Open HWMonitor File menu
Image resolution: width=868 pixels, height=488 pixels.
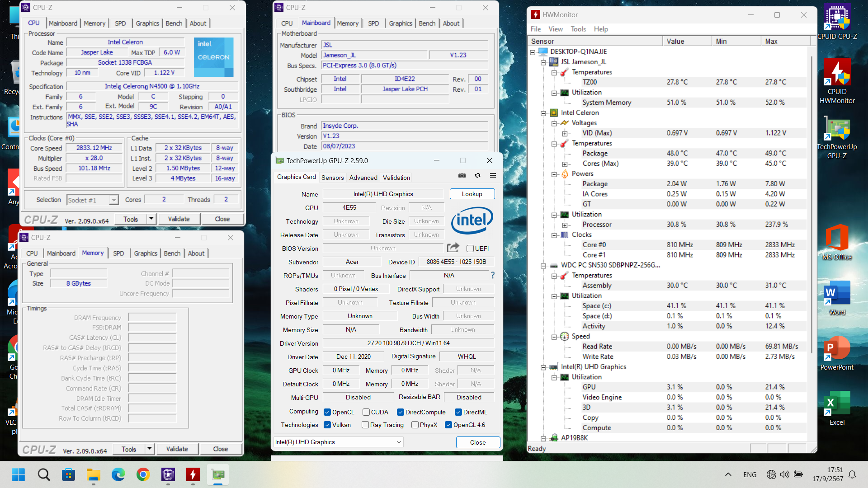536,29
